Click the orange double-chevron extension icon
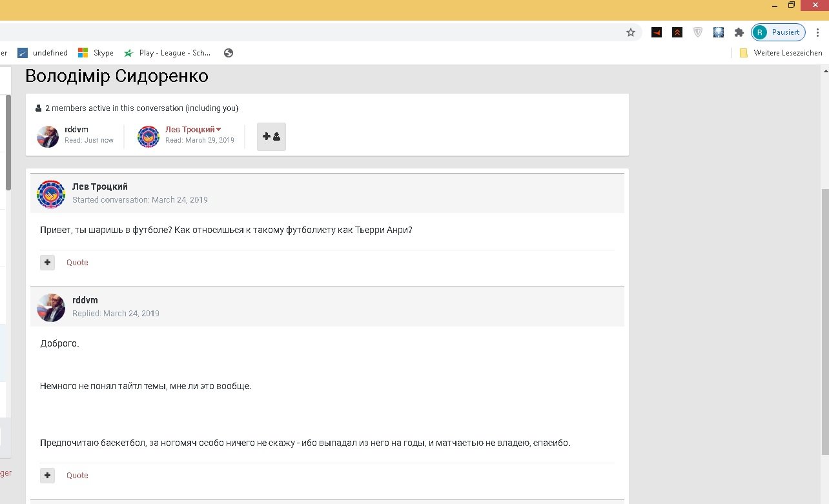This screenshot has height=504, width=829. 677,32
